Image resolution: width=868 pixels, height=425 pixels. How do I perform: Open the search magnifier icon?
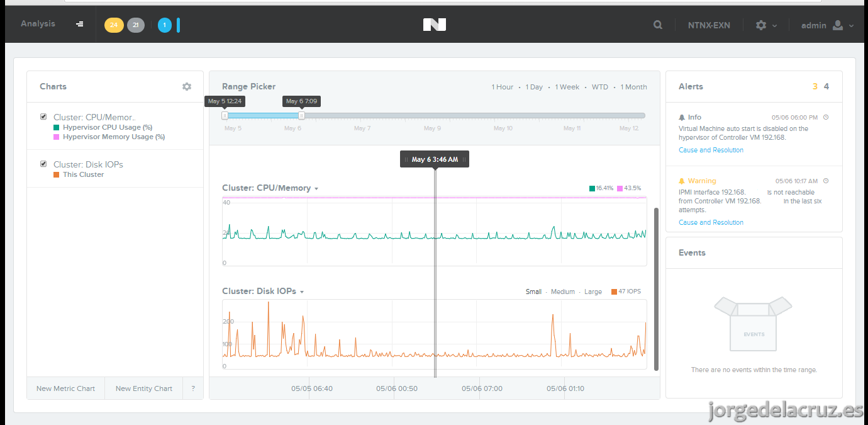pos(658,25)
